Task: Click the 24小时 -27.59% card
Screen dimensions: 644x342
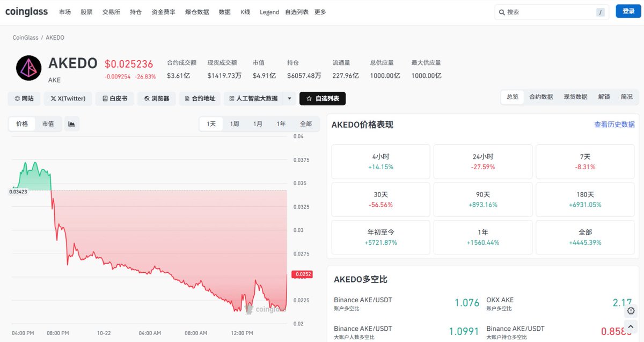Action: pos(483,162)
